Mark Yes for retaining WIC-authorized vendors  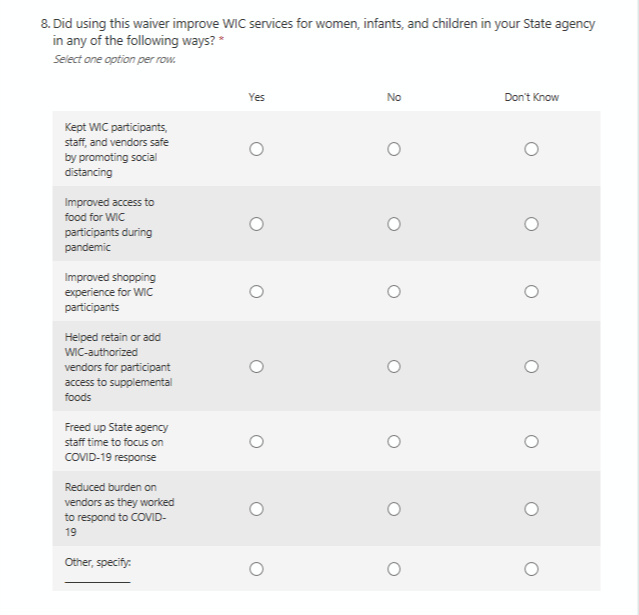(257, 367)
